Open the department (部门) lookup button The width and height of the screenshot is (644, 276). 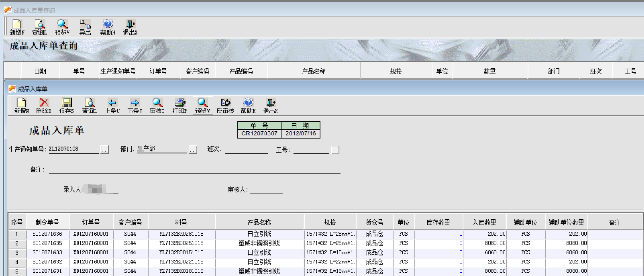click(193, 150)
